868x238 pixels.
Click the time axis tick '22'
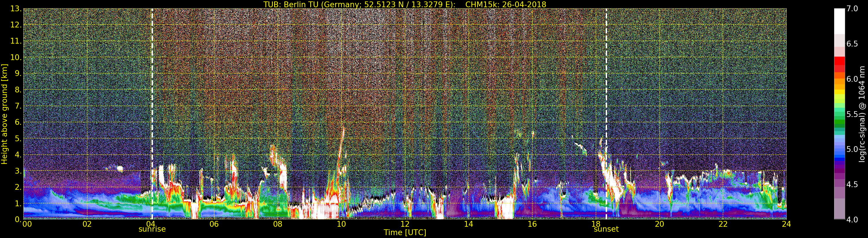(x=723, y=224)
